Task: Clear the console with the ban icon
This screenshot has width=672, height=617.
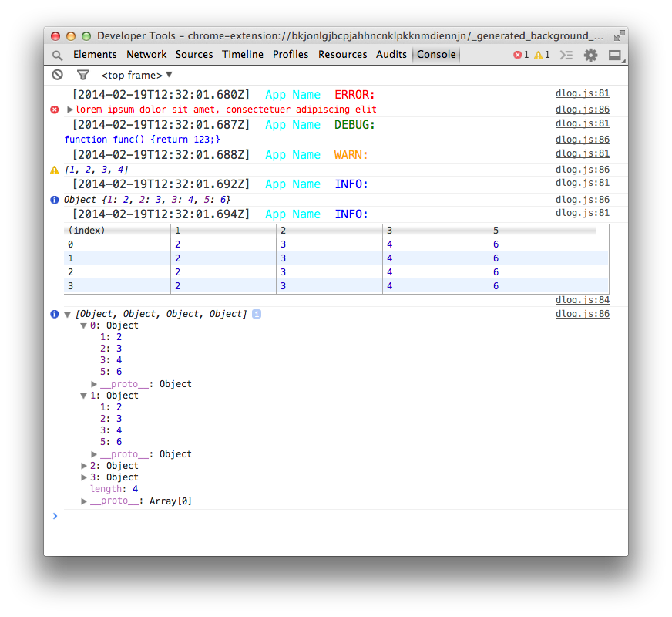Action: tap(58, 75)
